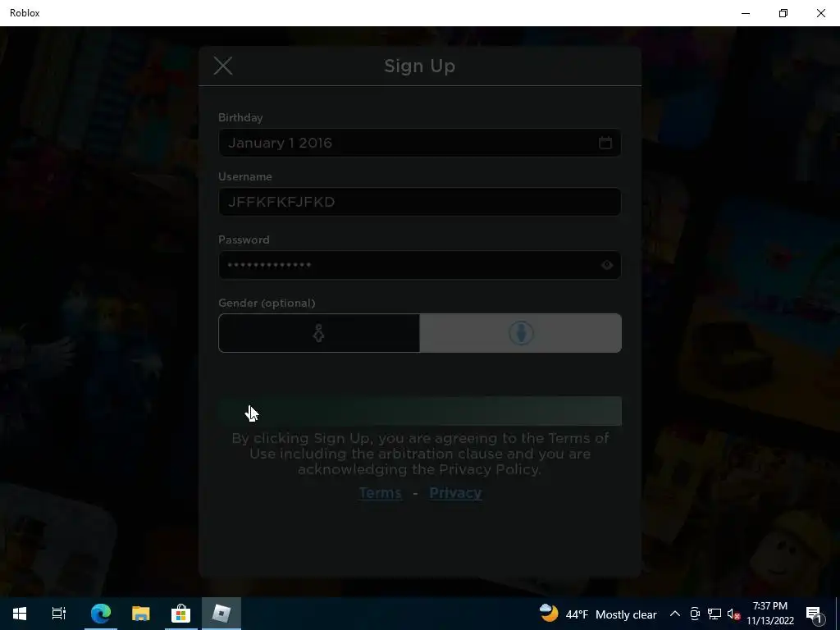Viewport: 840px width, 630px height.
Task: Open the Windows Start menu
Action: 20,614
